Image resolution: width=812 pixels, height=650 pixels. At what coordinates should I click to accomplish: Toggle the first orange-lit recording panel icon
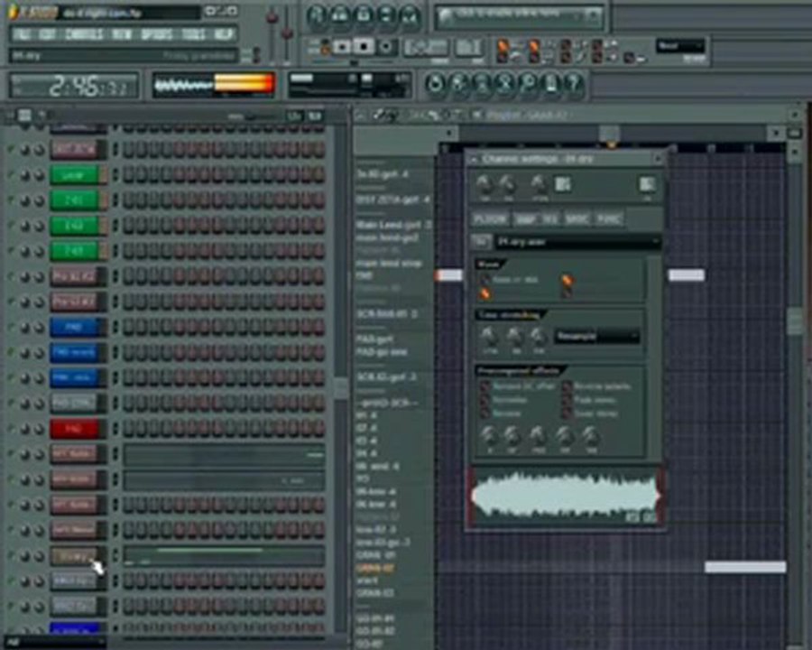tap(503, 47)
